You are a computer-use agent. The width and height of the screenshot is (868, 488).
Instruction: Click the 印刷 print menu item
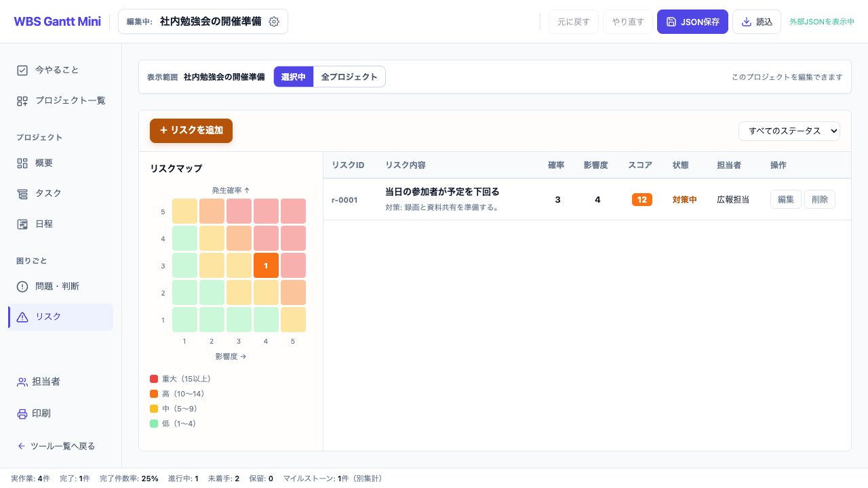(60, 413)
